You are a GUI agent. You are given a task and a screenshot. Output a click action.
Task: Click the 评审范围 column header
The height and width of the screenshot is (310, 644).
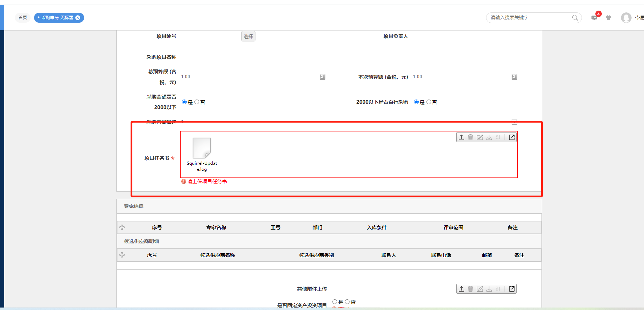(x=453, y=227)
